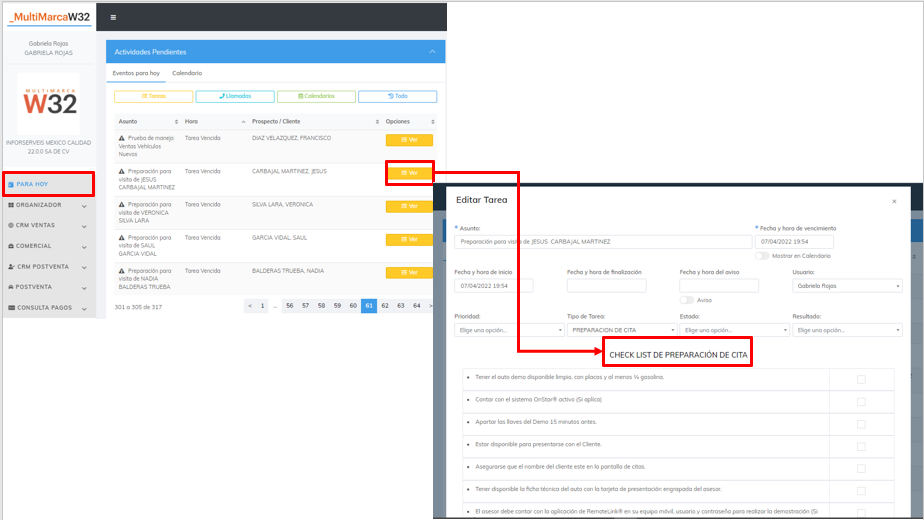924x520 pixels.
Task: Switch to the Eventos para hoy tab
Action: 136,73
